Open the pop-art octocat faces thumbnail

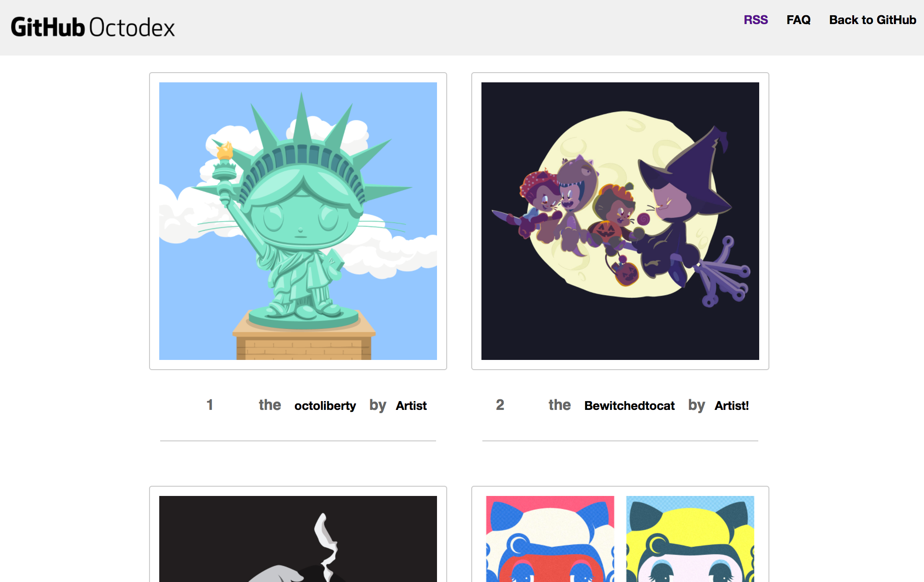(620, 539)
